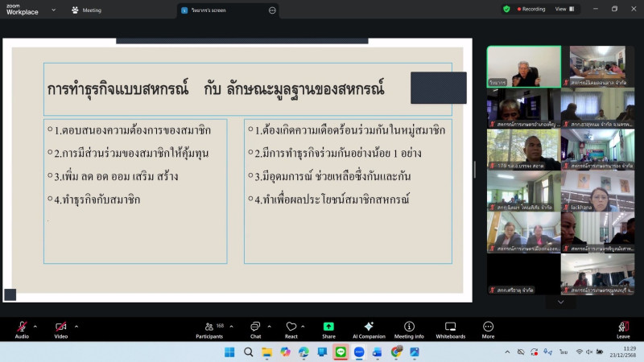The width and height of the screenshot is (644, 362).
Task: Show Meeting info
Action: point(409,328)
